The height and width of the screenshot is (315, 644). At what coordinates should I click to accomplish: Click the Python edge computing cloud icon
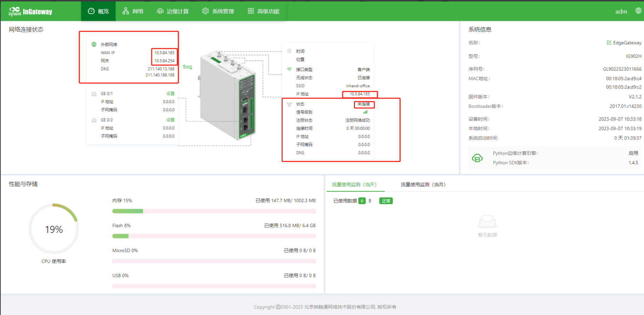(x=477, y=158)
